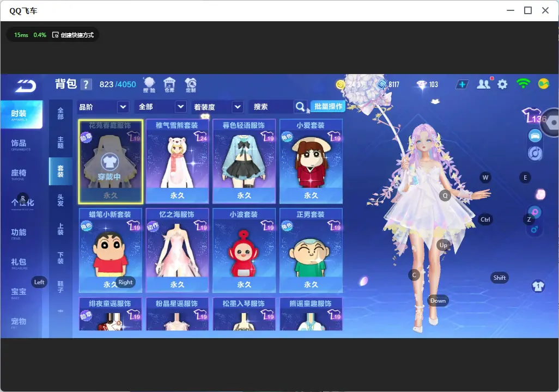This screenshot has height=392, width=559.
Task: Select the 暮色轻语服饰 outfit card
Action: (x=244, y=162)
